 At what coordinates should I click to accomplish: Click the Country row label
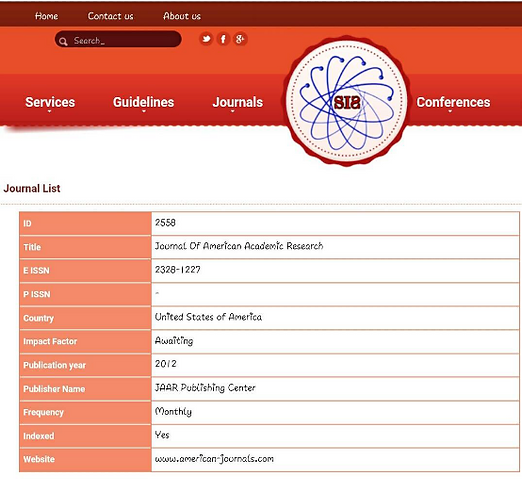point(38,318)
